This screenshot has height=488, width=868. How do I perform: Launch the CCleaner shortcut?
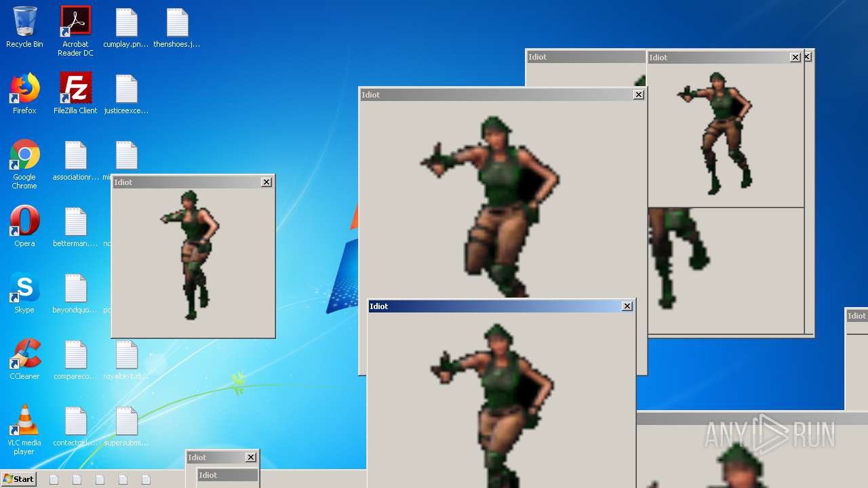(24, 359)
